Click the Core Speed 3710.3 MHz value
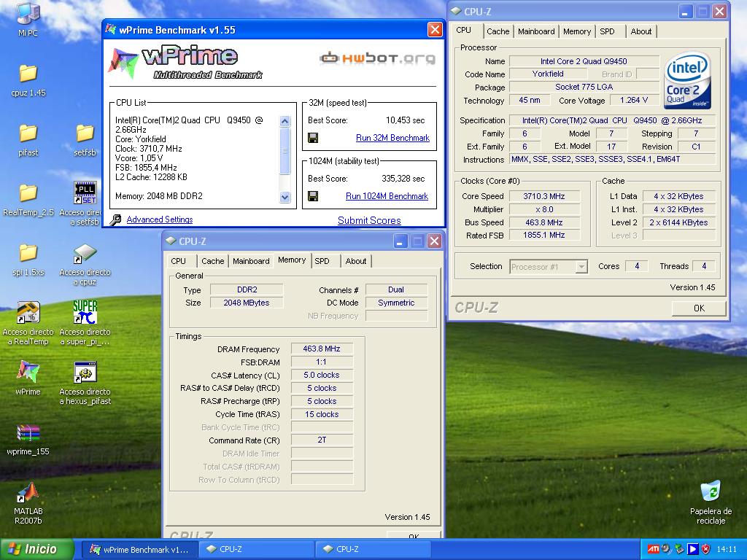This screenshot has height=560, width=747. 544,196
